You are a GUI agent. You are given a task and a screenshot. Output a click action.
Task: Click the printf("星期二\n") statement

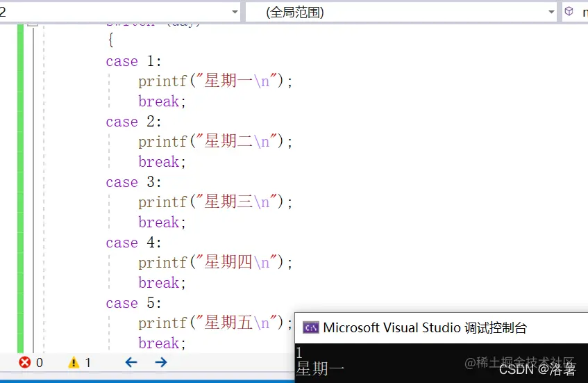coord(215,142)
